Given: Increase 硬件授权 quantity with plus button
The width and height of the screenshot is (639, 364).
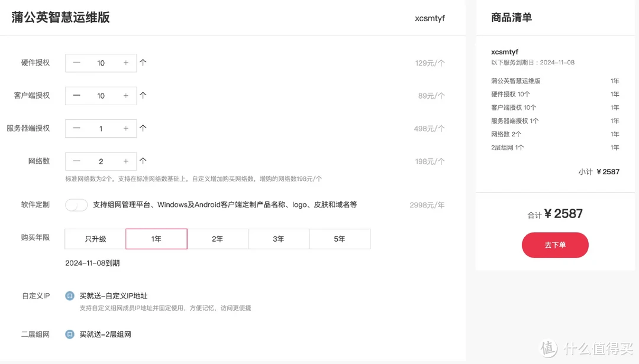Looking at the screenshot, I should pyautogui.click(x=125, y=63).
